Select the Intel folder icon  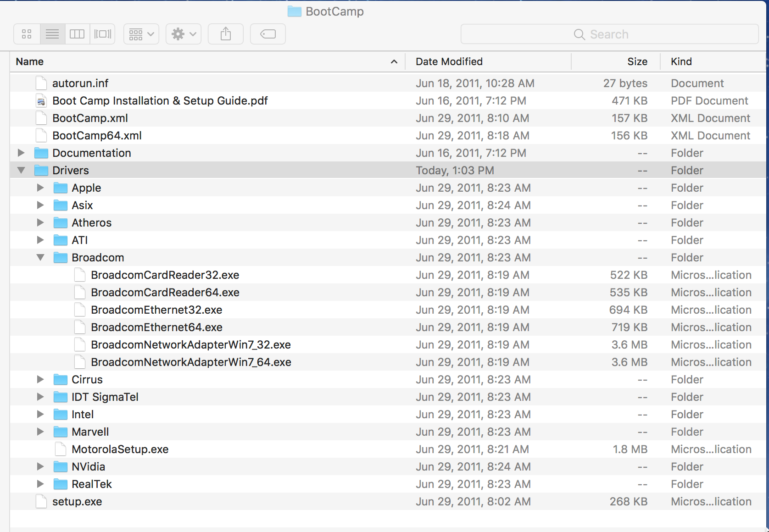[61, 414]
